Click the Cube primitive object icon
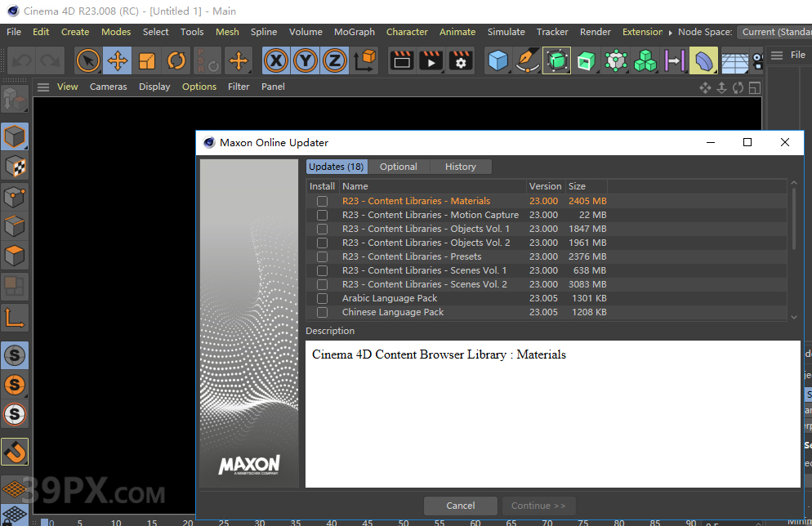Screen dimensions: 812x526 click(x=497, y=60)
